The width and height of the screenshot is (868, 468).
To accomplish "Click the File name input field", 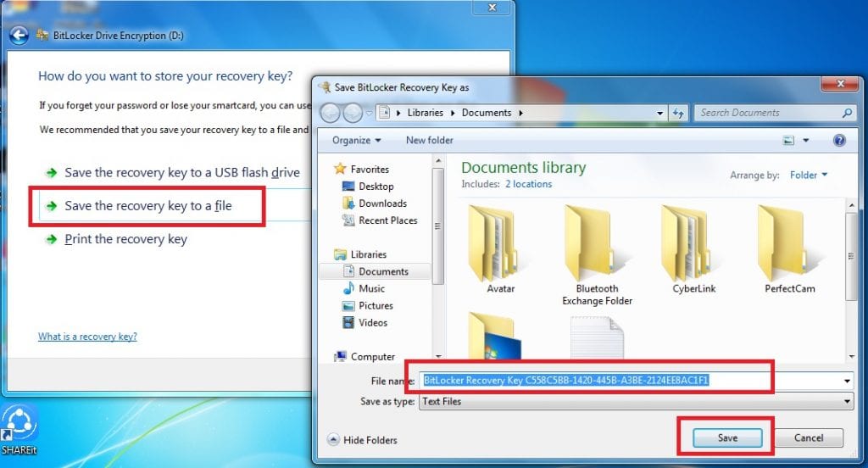I will [630, 381].
